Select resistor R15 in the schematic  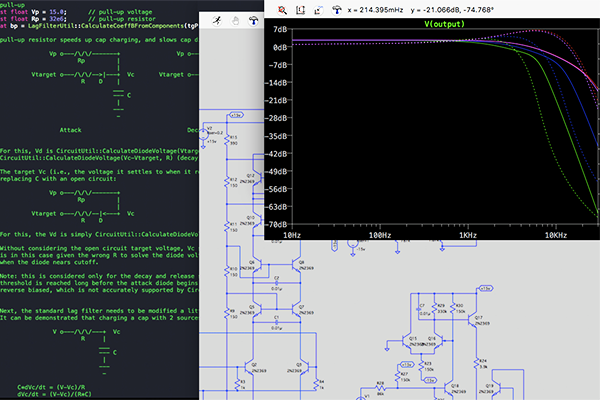[227, 140]
